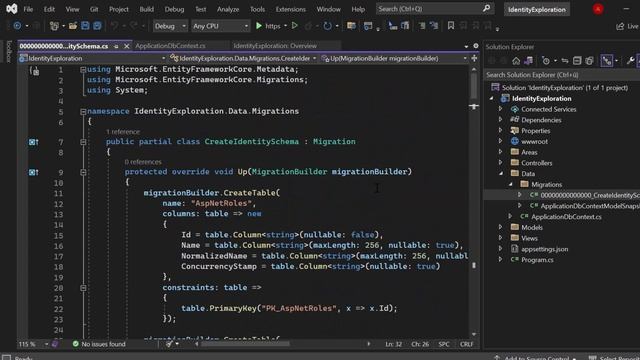Image resolution: width=640 pixels, height=360 pixels.
Task: Click the Undo toolbar icon
Action: click(114, 26)
